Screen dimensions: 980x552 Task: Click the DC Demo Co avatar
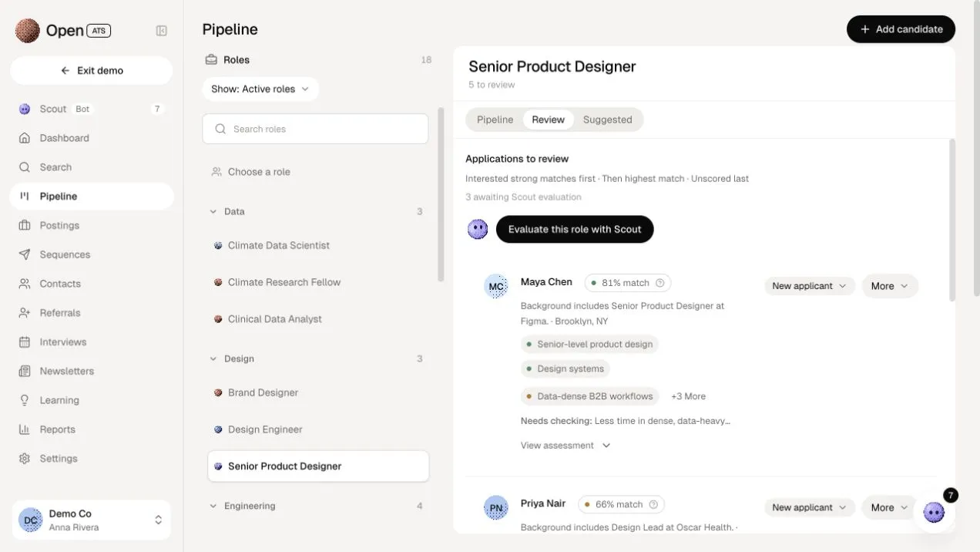point(31,520)
